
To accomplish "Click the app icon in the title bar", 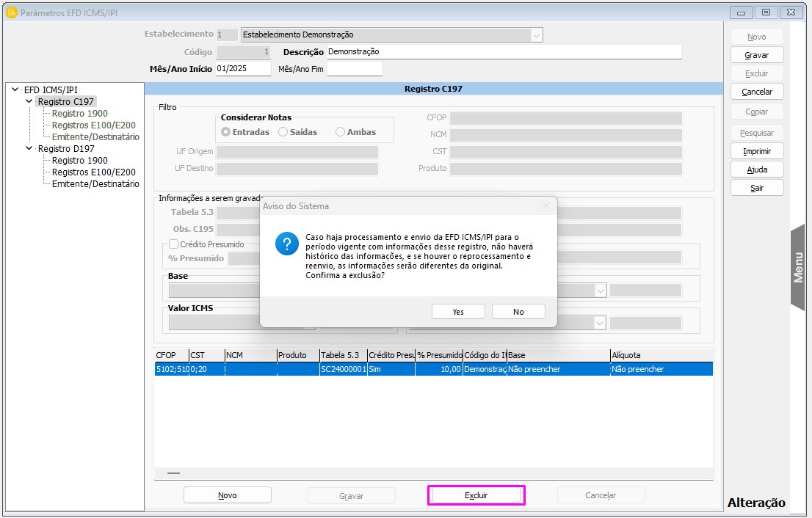I will [x=11, y=12].
